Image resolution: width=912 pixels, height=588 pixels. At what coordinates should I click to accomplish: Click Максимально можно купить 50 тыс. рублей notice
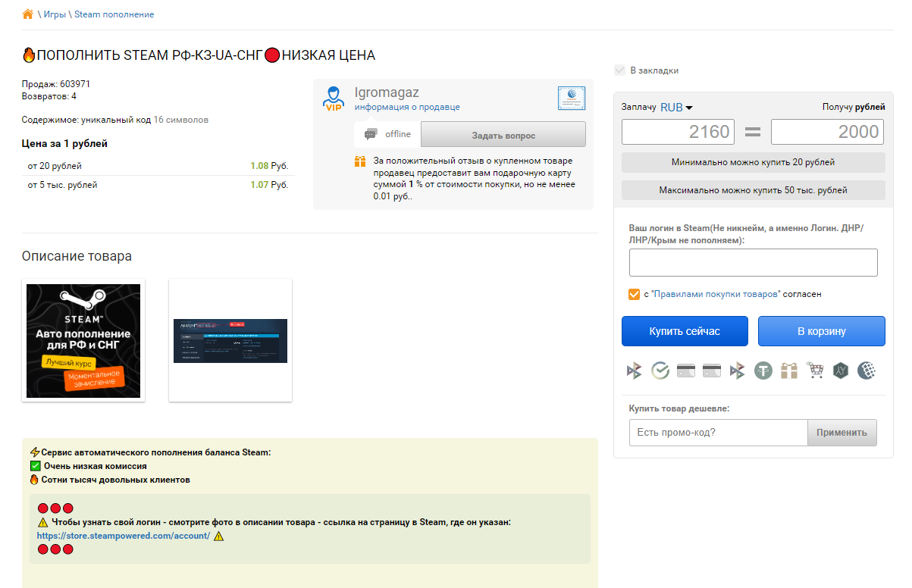pyautogui.click(x=754, y=190)
